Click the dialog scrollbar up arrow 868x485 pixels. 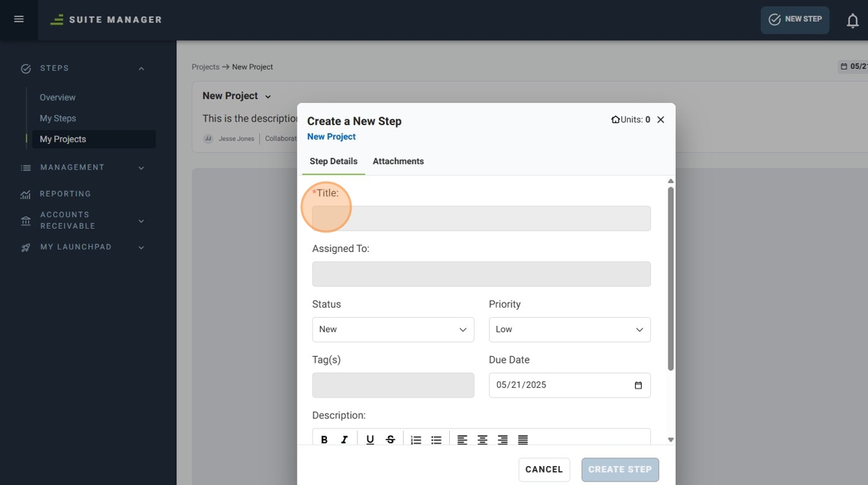click(x=671, y=181)
